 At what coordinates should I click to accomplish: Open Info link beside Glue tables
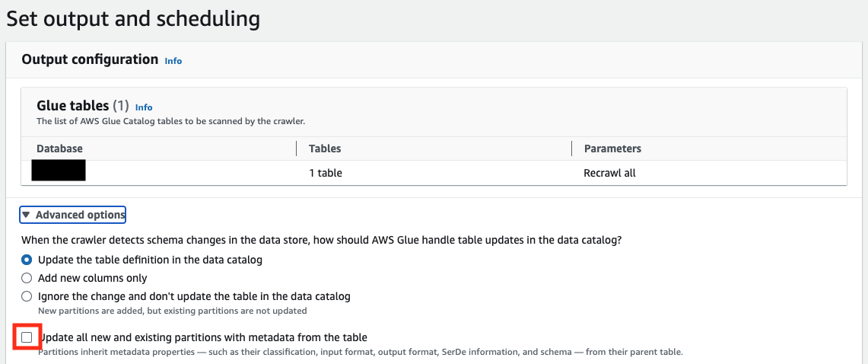pos(144,107)
